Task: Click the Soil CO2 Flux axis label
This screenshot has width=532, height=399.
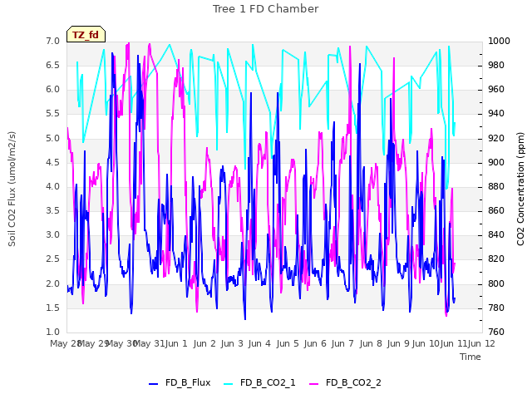Action: click(x=12, y=189)
